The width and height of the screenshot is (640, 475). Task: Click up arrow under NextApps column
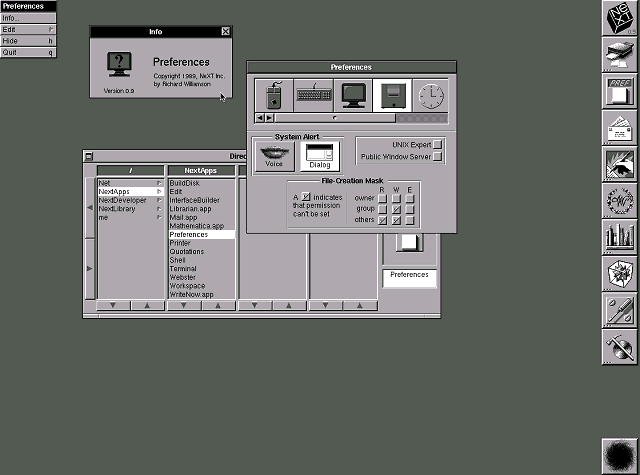tap(218, 305)
